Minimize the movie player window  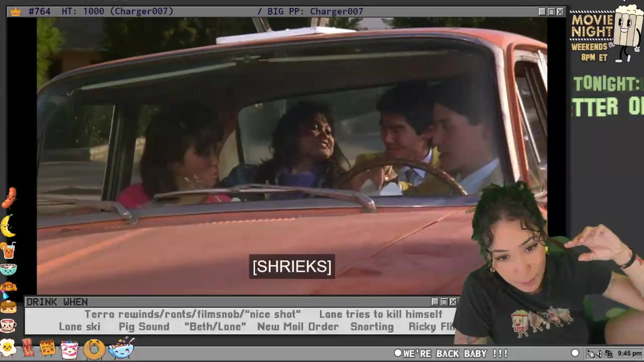point(542,12)
